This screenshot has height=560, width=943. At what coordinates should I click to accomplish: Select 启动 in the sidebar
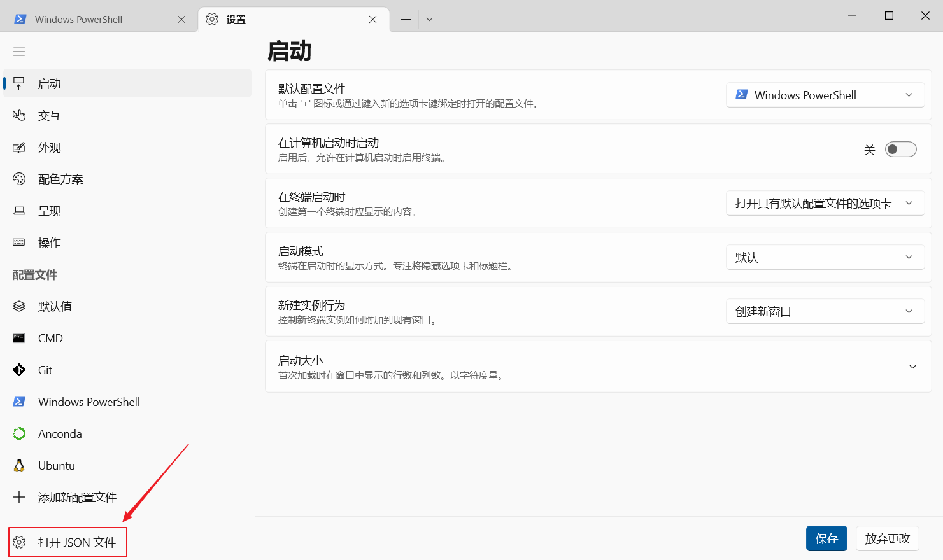(x=127, y=83)
